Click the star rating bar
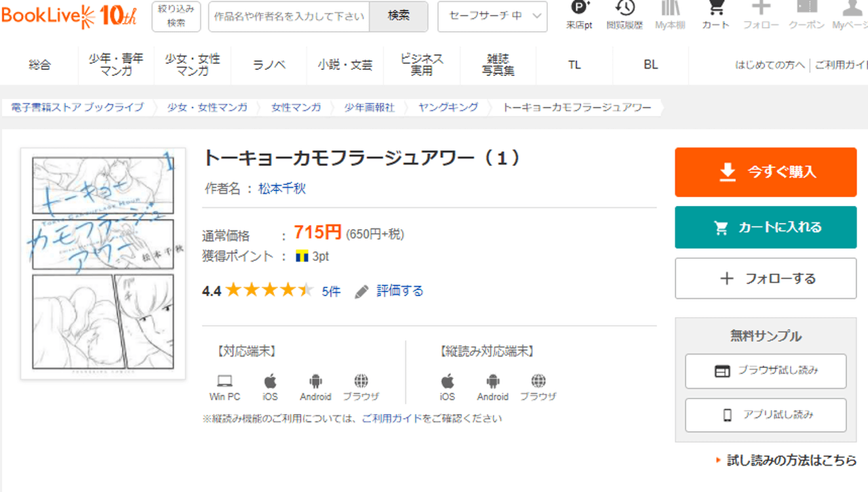This screenshot has height=492, width=868. [269, 291]
